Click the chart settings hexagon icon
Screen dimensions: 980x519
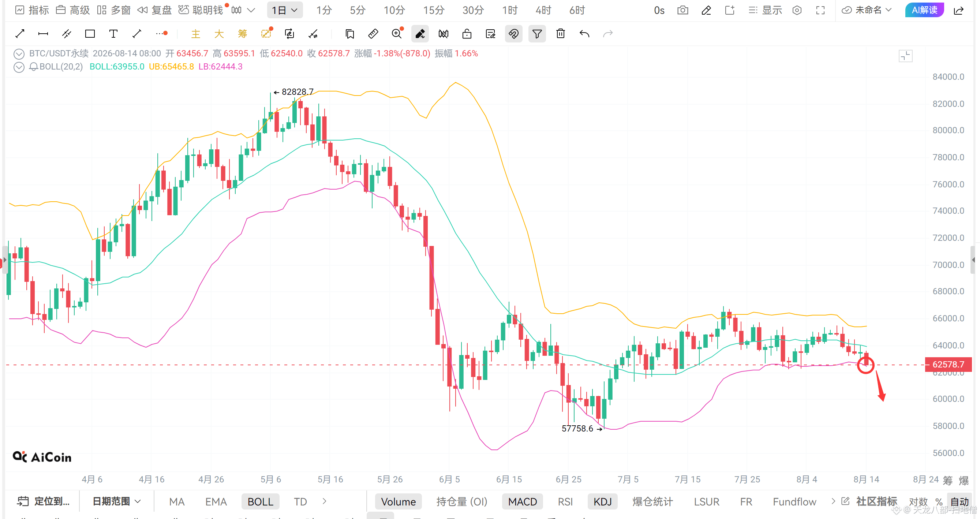coord(797,10)
